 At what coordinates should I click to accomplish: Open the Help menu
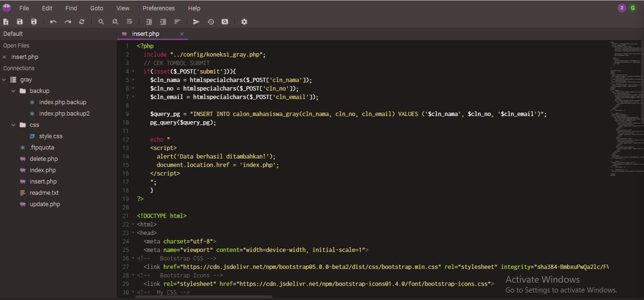click(x=194, y=8)
